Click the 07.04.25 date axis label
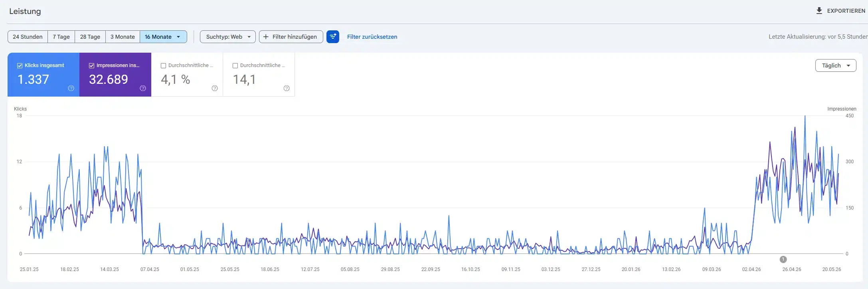 pos(150,269)
